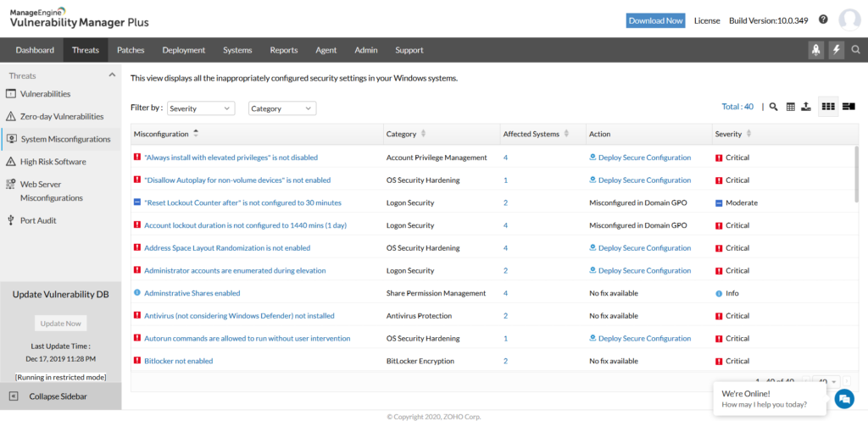The image size is (868, 421).
Task: Open the live chat bubble icon
Action: (843, 399)
